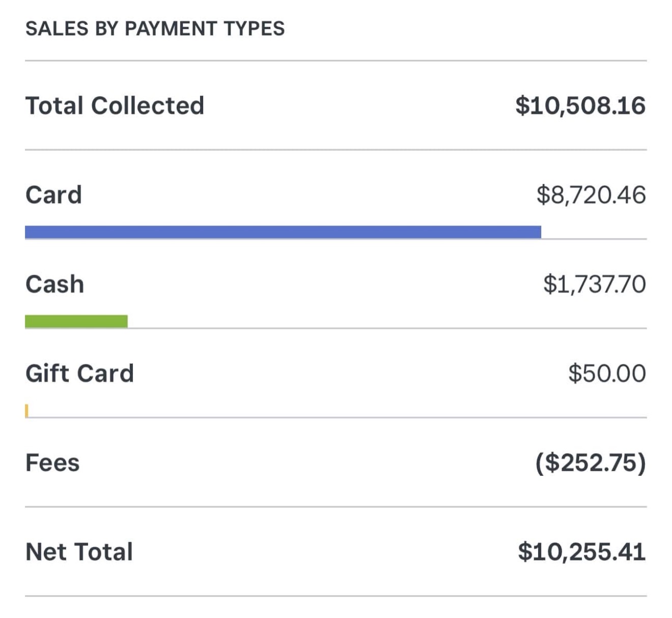Select the Fees row label
Viewport: 672px width, 618px height.
point(52,463)
